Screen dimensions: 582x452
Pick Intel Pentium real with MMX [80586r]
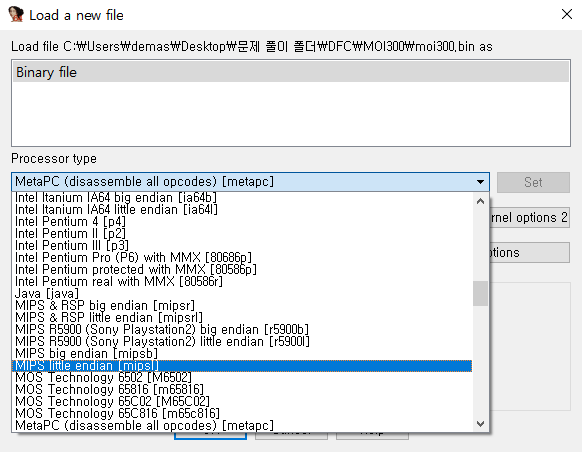243,281
